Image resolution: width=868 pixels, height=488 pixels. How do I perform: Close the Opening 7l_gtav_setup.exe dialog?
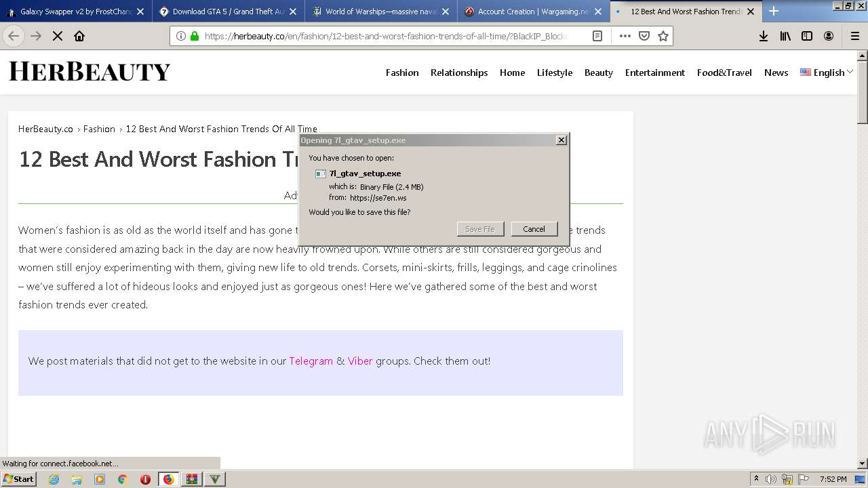coord(561,140)
